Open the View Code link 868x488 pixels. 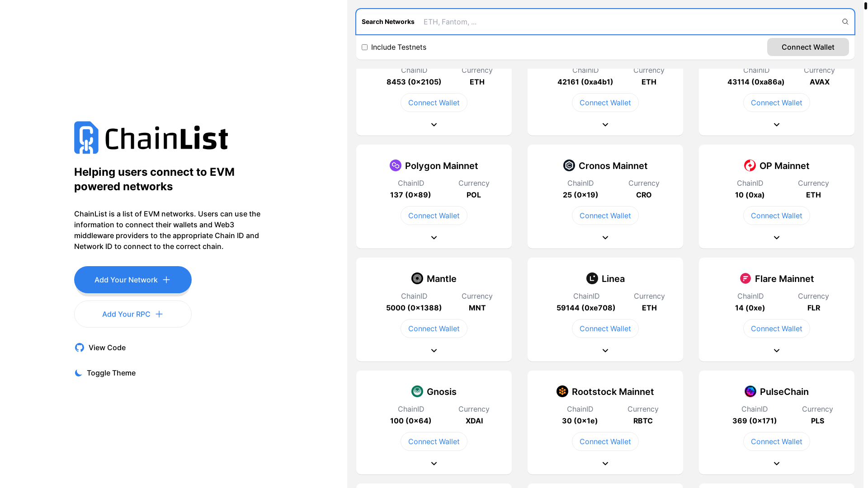pos(100,347)
